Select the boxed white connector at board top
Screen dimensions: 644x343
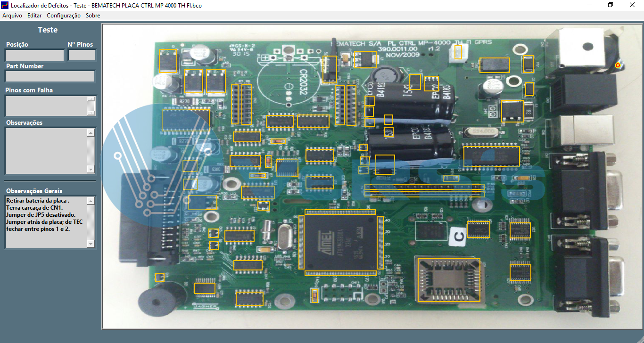click(x=458, y=52)
